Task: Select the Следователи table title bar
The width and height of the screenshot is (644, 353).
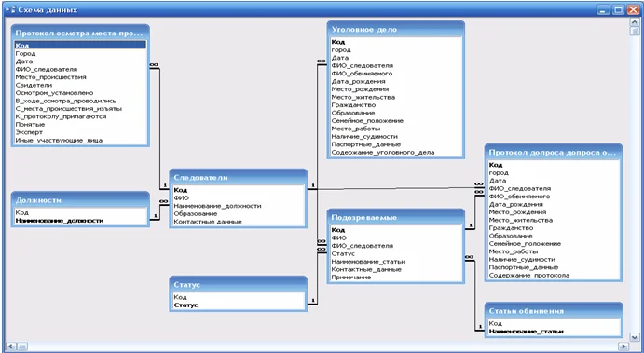Action: point(239,178)
